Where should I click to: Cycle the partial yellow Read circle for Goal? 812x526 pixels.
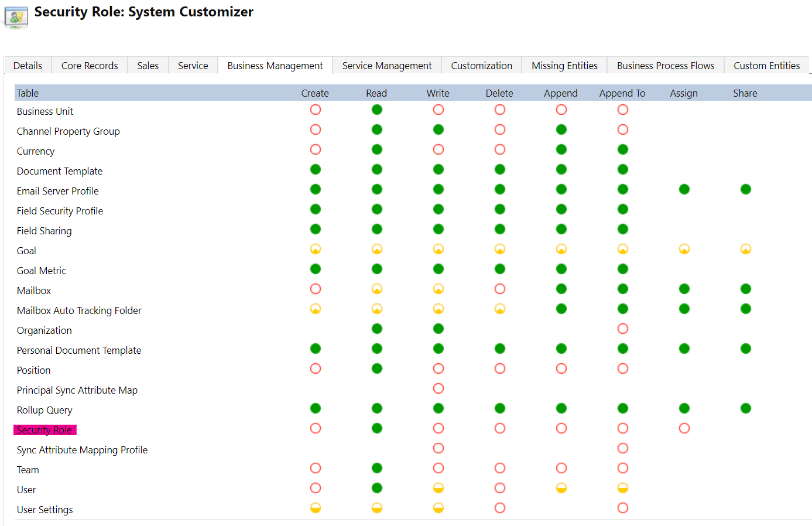(x=376, y=249)
